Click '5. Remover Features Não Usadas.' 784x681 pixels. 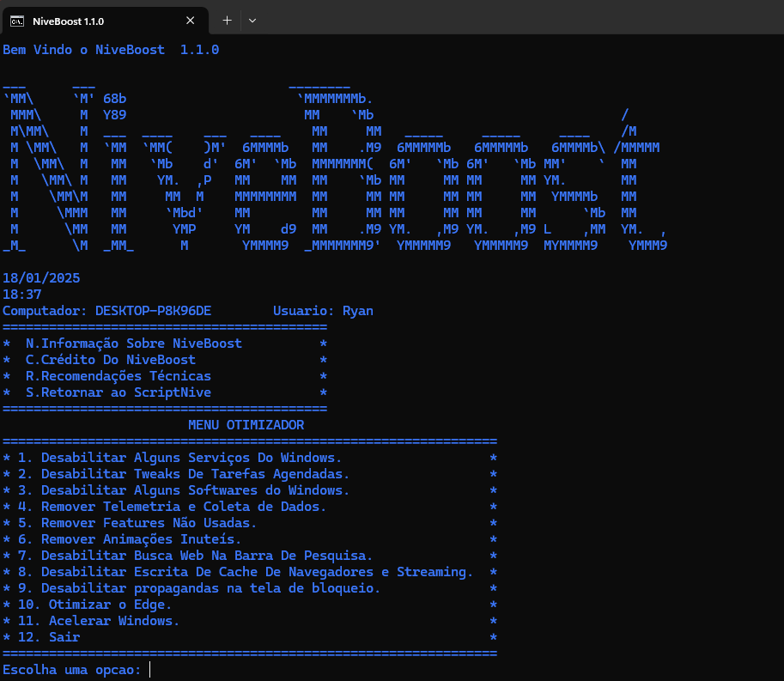[x=137, y=523]
